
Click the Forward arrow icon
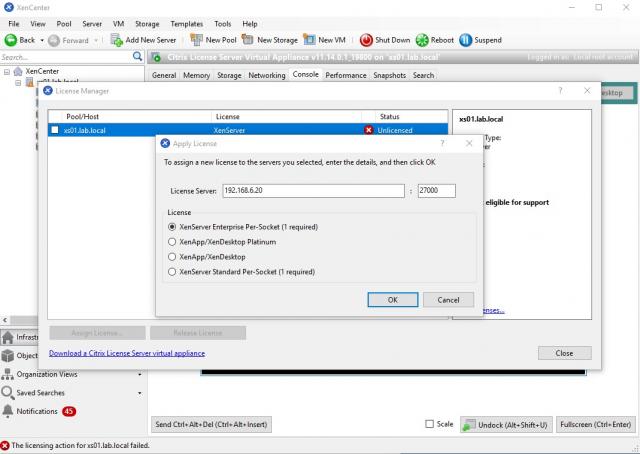tap(54, 40)
